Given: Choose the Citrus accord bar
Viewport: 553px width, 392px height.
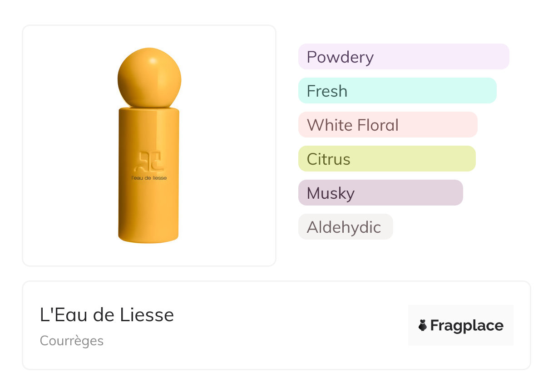Looking at the screenshot, I should [387, 159].
